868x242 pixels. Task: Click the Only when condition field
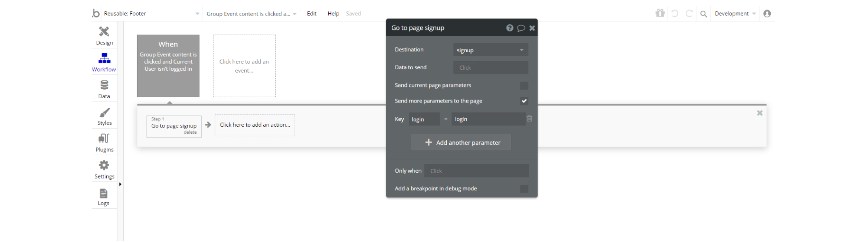(476, 171)
